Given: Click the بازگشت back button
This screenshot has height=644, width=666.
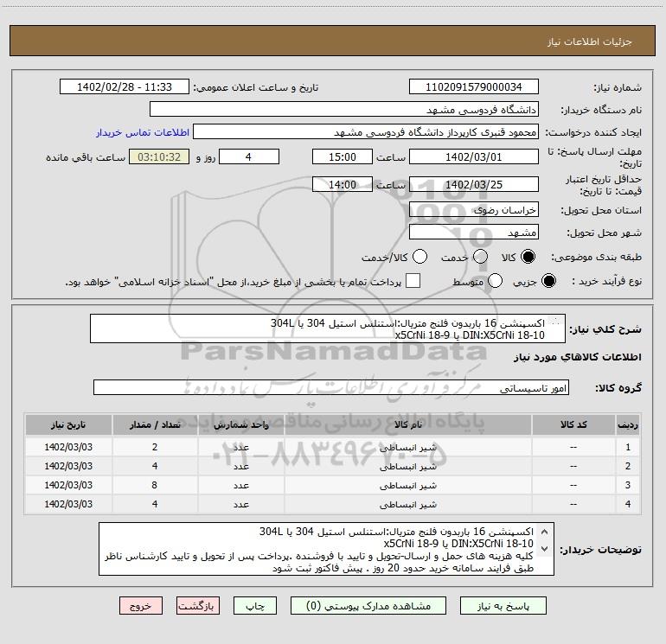Looking at the screenshot, I should (x=198, y=606).
